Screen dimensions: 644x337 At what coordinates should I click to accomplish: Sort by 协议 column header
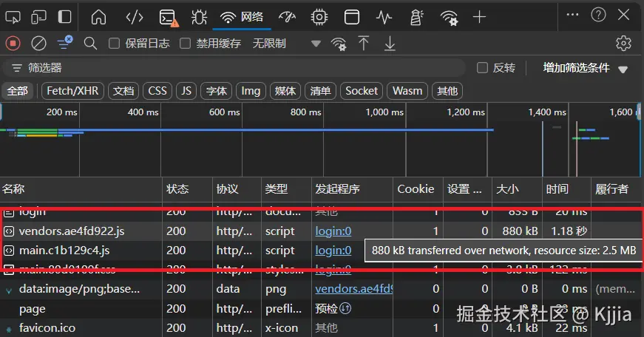[237, 188]
